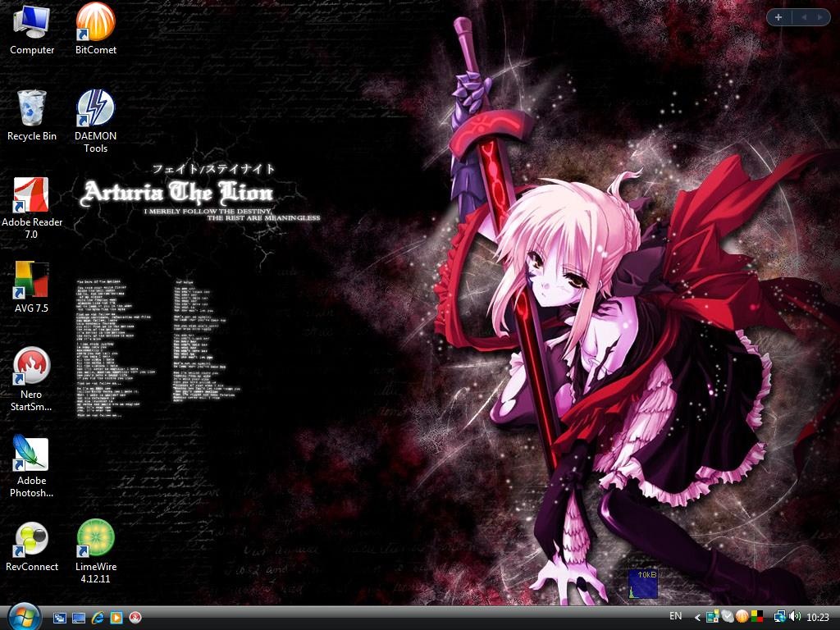This screenshot has height=630, width=840.
Task: Click Show desktop in Quick Launch
Action: tap(79, 618)
